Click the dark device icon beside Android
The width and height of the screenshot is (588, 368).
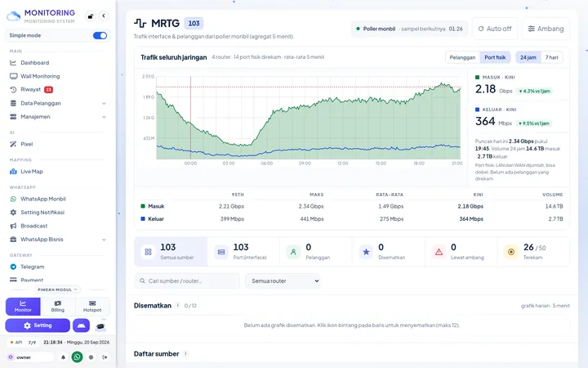point(100,326)
